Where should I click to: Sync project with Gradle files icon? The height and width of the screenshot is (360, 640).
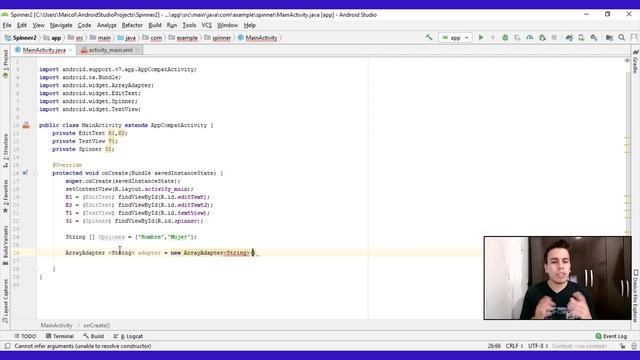coord(569,38)
